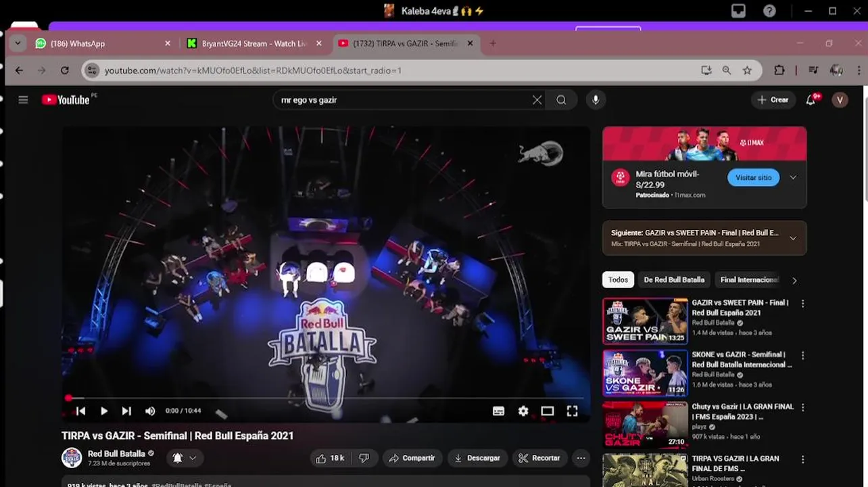
Task: Select the De Red Bull Batalla chip
Action: [674, 280]
